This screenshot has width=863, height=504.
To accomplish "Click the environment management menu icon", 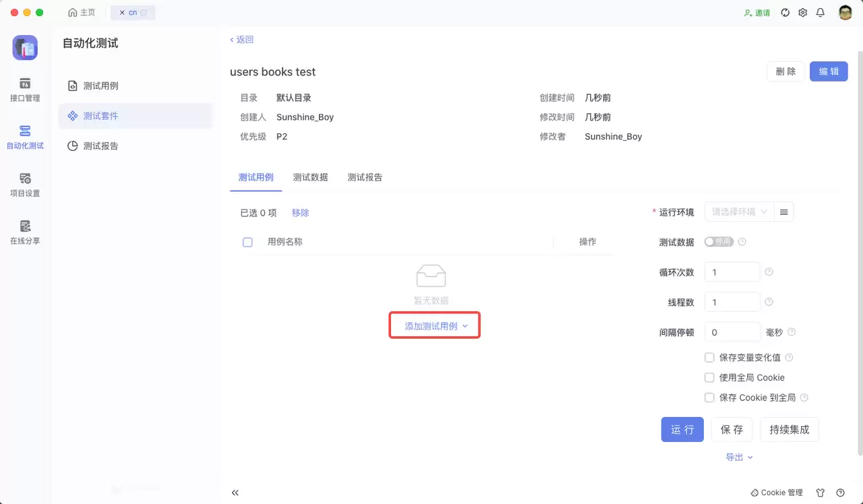I will (x=784, y=212).
